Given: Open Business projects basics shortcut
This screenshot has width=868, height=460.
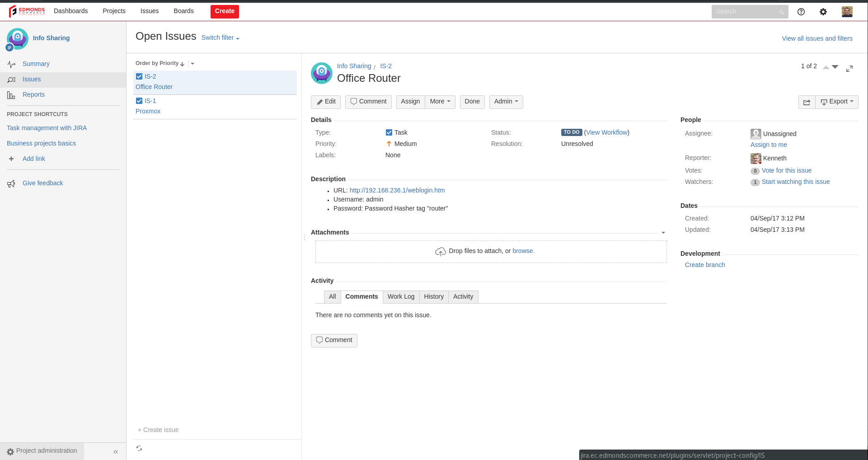Looking at the screenshot, I should [x=41, y=144].
